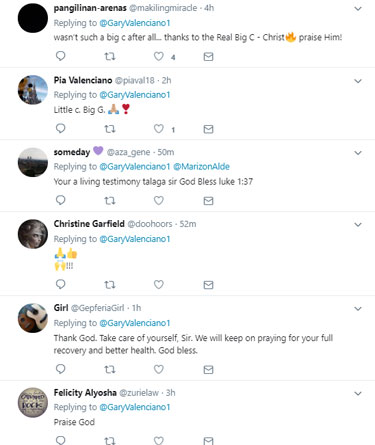The height and width of the screenshot is (445, 375).
Task: Open more options chevron on pangilinan-arenas's tweet
Action: 358,9
